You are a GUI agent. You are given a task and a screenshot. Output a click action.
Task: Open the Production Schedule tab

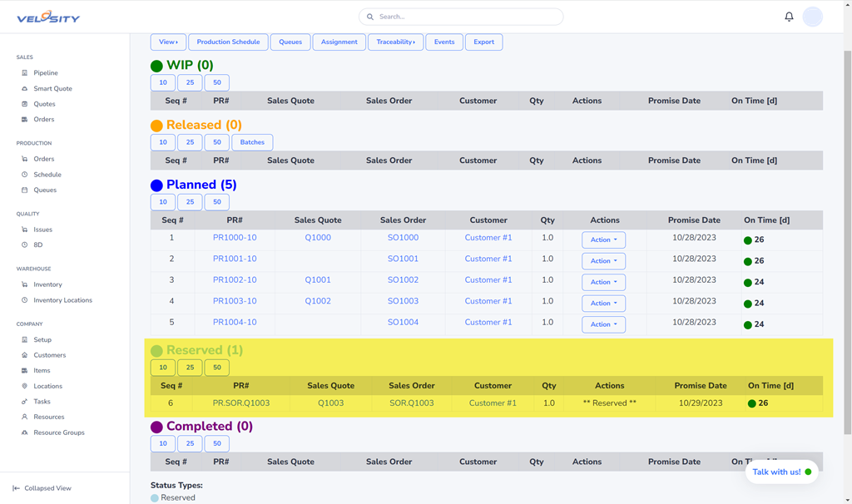(x=228, y=42)
